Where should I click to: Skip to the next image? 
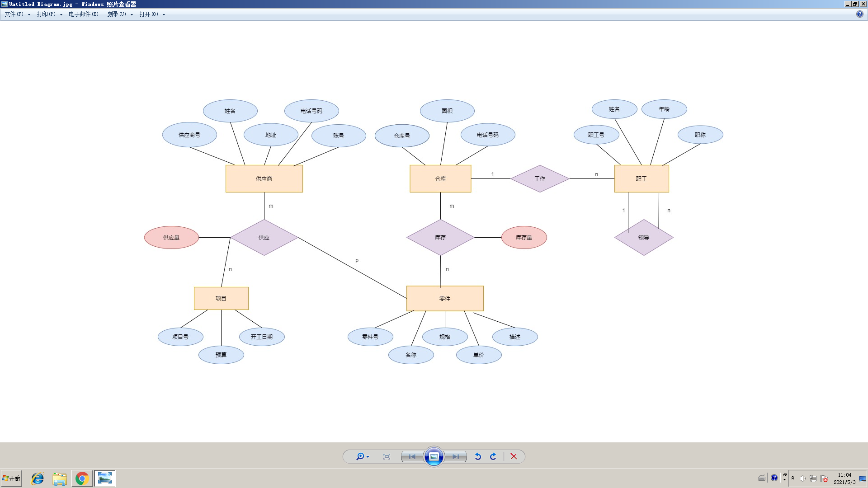[x=455, y=456]
